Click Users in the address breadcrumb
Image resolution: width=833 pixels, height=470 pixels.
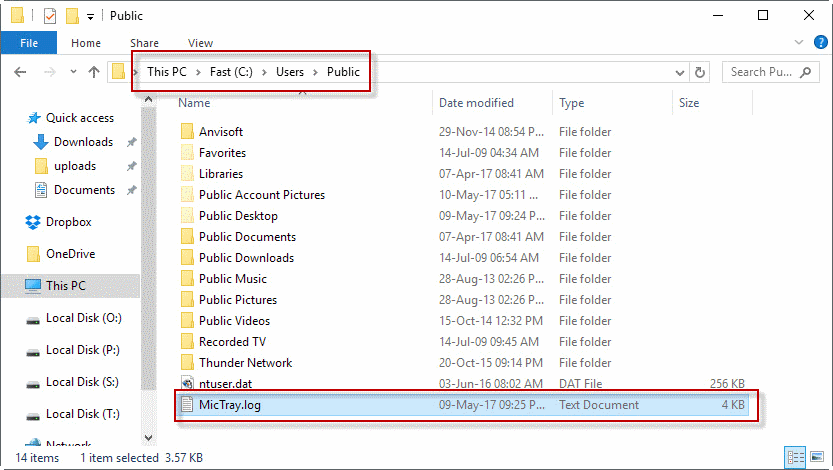[290, 72]
